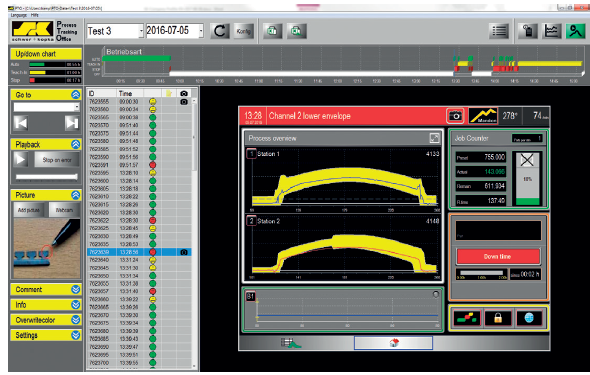This screenshot has width=590, height=375.
Task: Collapse the Go to panel
Action: point(76,95)
